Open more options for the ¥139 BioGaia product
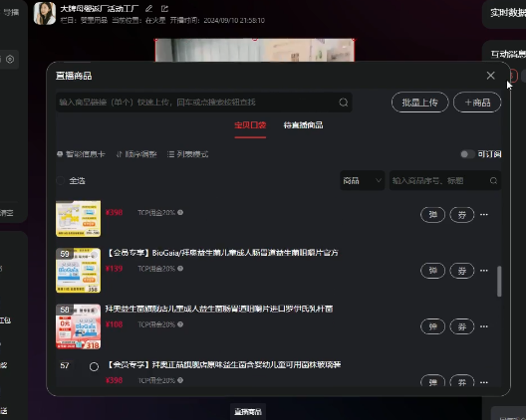Viewport: 526px width, 420px height. click(x=484, y=271)
